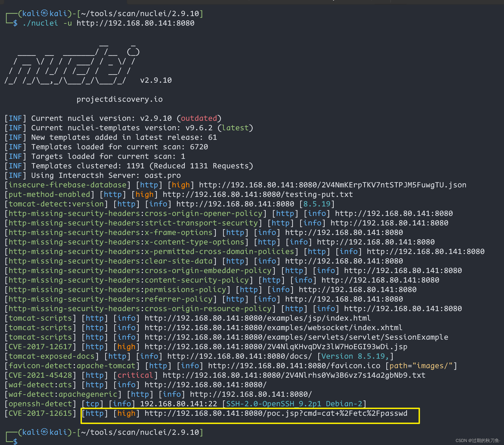Click the target URL http://192.168.80.141:8080 in command

(135, 23)
